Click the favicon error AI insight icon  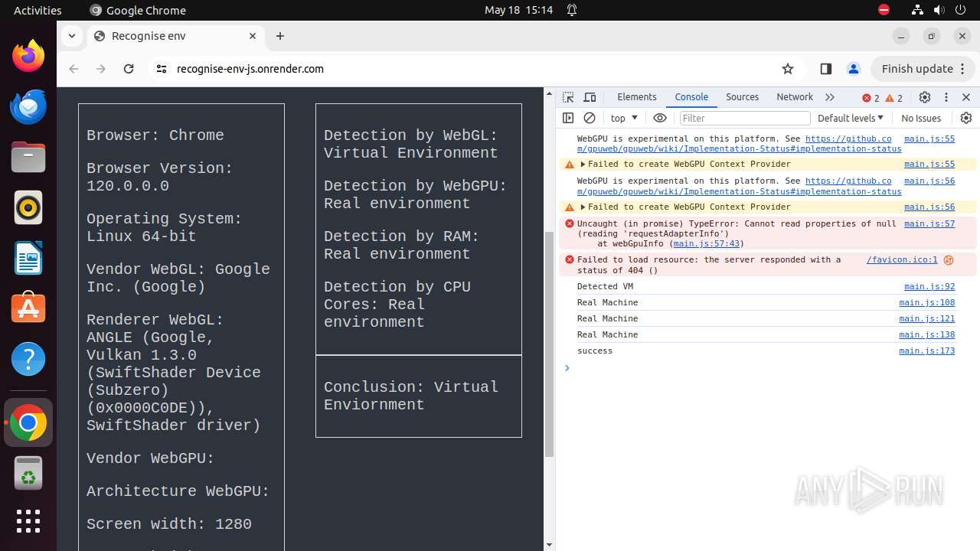pos(949,260)
